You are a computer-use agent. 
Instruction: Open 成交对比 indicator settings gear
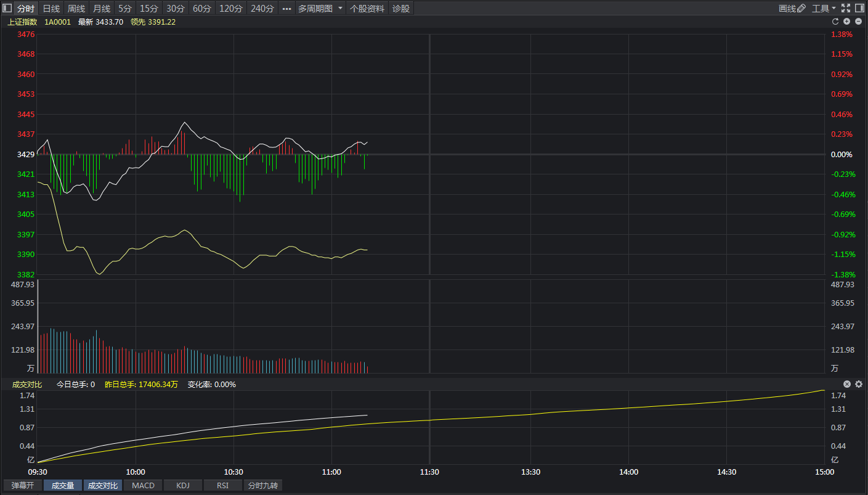point(859,384)
